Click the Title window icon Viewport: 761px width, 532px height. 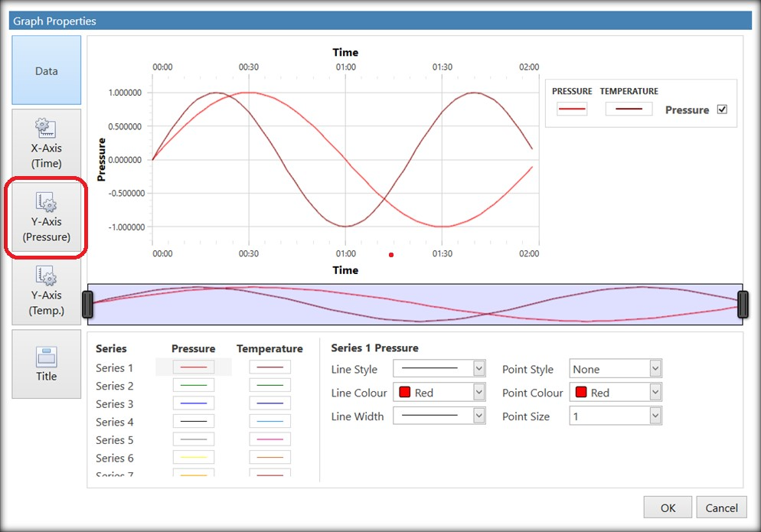46,357
